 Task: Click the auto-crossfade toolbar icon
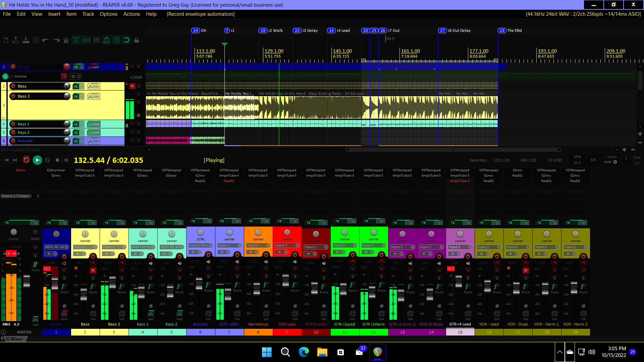pos(76,40)
